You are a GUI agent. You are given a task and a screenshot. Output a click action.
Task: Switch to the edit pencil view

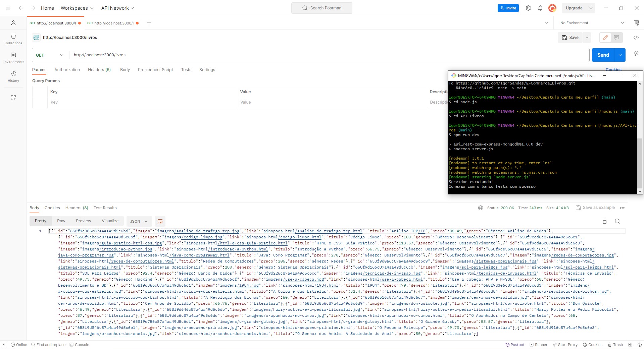(605, 38)
